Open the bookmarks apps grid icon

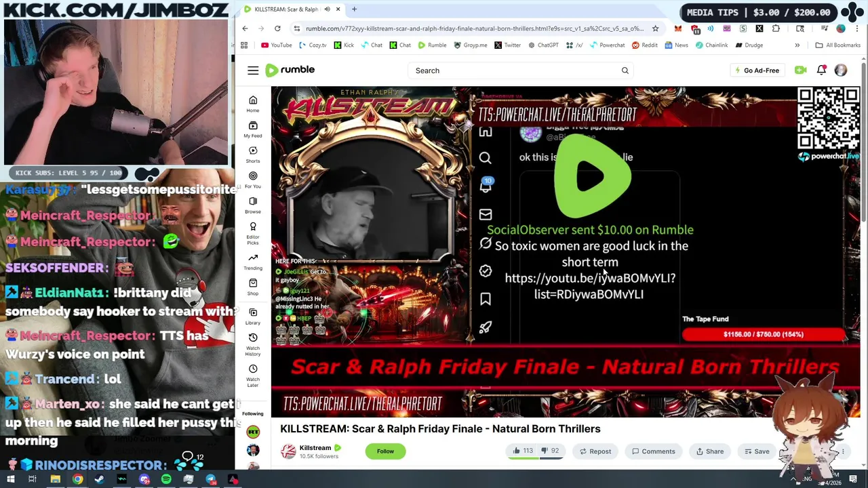coord(244,45)
